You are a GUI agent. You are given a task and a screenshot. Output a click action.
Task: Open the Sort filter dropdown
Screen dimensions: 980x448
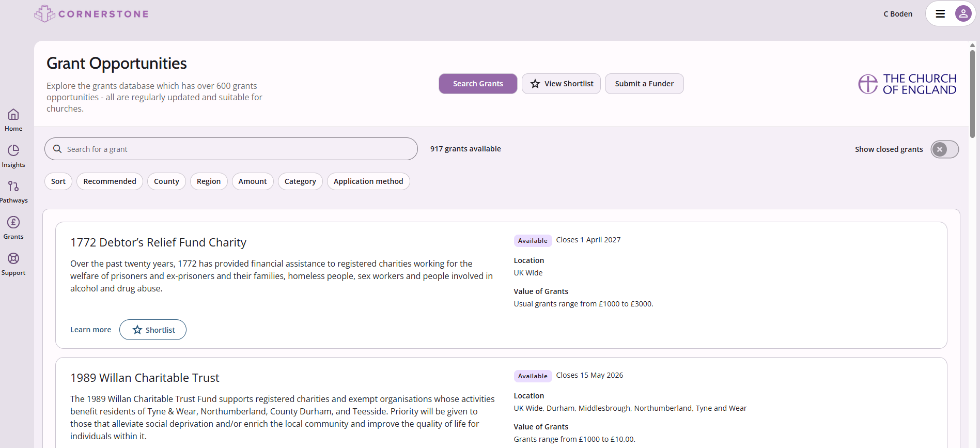58,181
